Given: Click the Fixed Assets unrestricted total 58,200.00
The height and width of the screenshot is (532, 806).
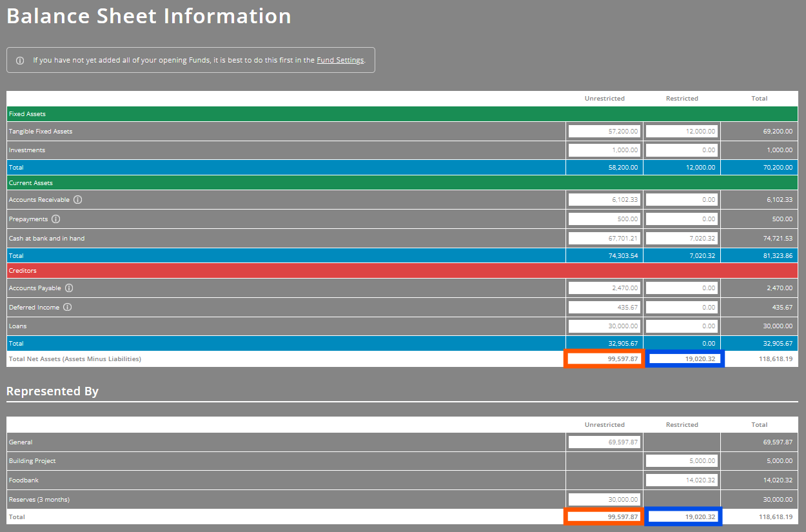Looking at the screenshot, I should coord(623,168).
